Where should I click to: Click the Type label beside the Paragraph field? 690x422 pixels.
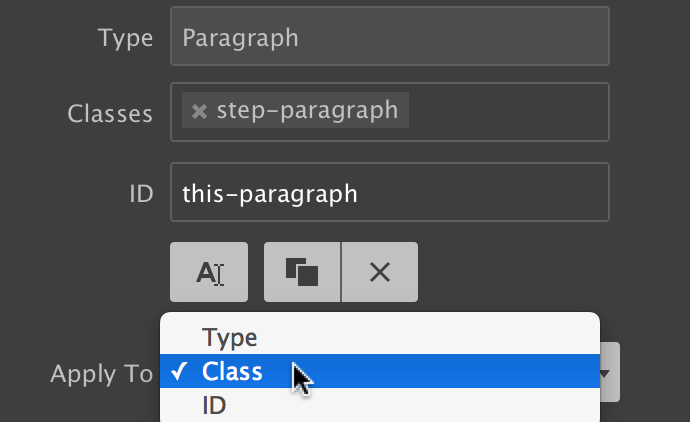pos(125,38)
